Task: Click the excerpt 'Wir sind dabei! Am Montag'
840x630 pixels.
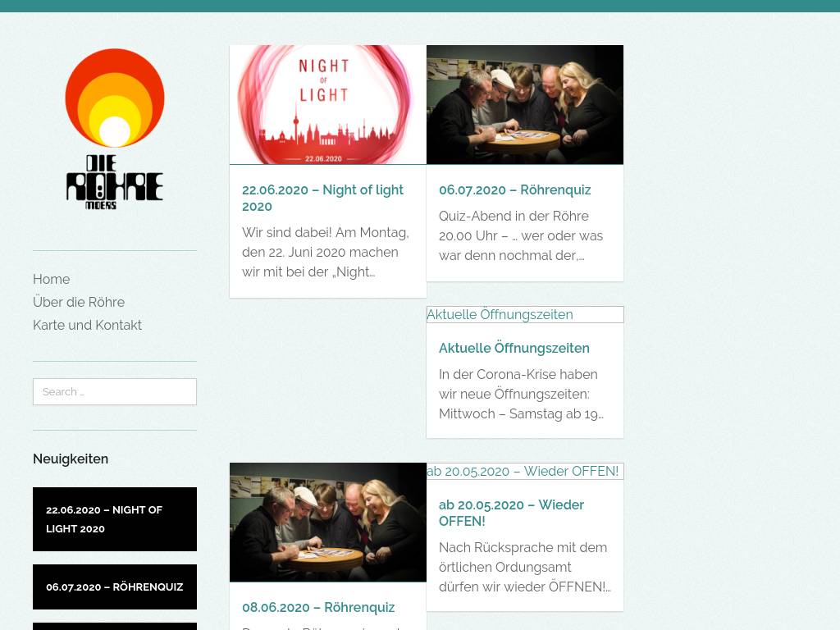Action: point(326,253)
